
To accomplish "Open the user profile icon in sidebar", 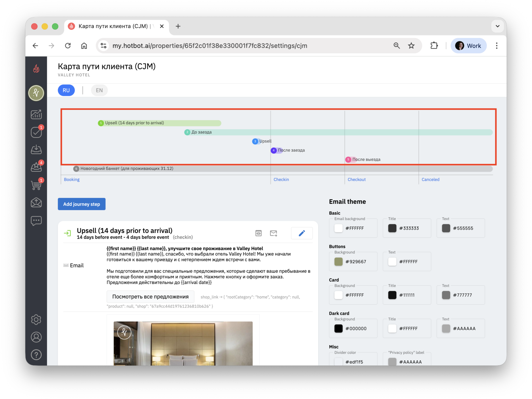I will pos(36,337).
